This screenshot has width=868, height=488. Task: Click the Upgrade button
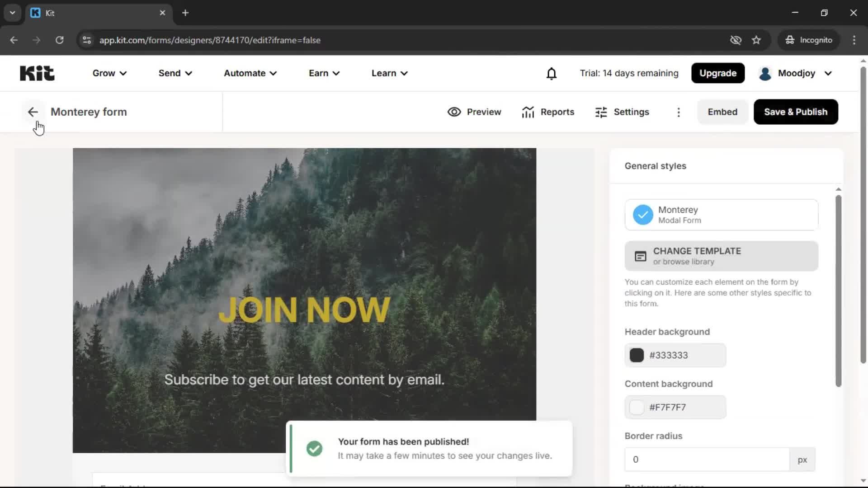(x=717, y=73)
